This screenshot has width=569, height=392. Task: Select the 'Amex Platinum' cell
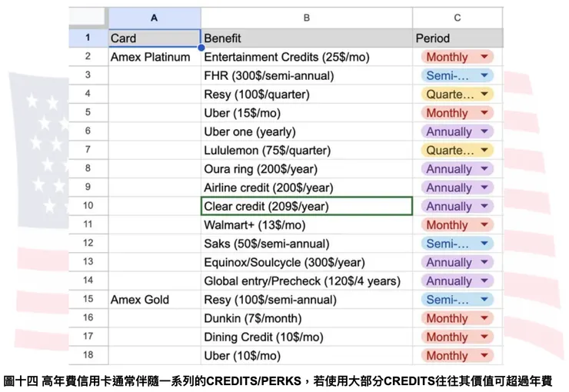point(155,57)
